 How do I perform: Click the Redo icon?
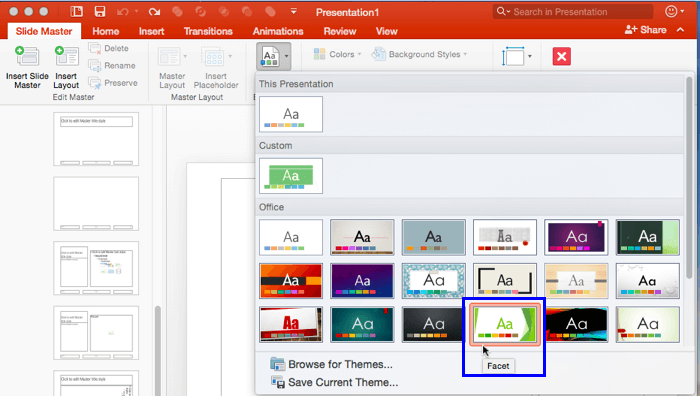(154, 12)
